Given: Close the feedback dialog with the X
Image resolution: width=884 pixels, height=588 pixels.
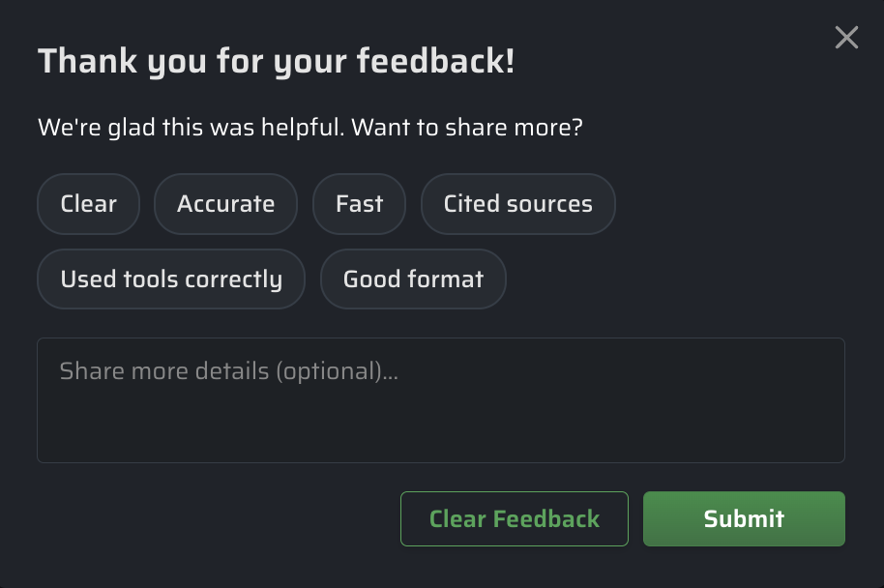Looking at the screenshot, I should (846, 38).
